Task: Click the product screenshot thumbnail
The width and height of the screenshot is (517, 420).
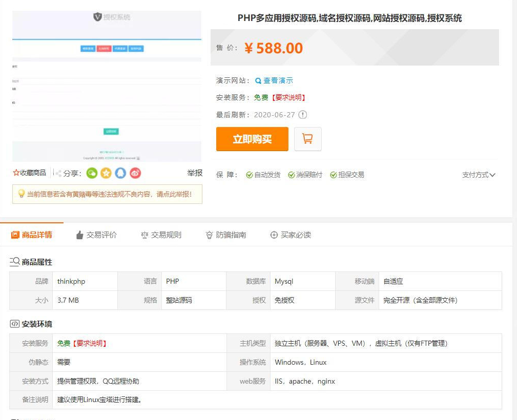Action: (107, 86)
